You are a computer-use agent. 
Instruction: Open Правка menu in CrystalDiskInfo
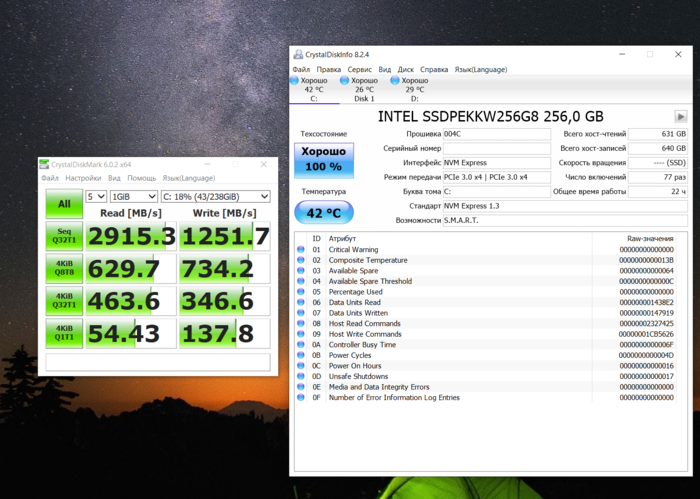tap(329, 70)
